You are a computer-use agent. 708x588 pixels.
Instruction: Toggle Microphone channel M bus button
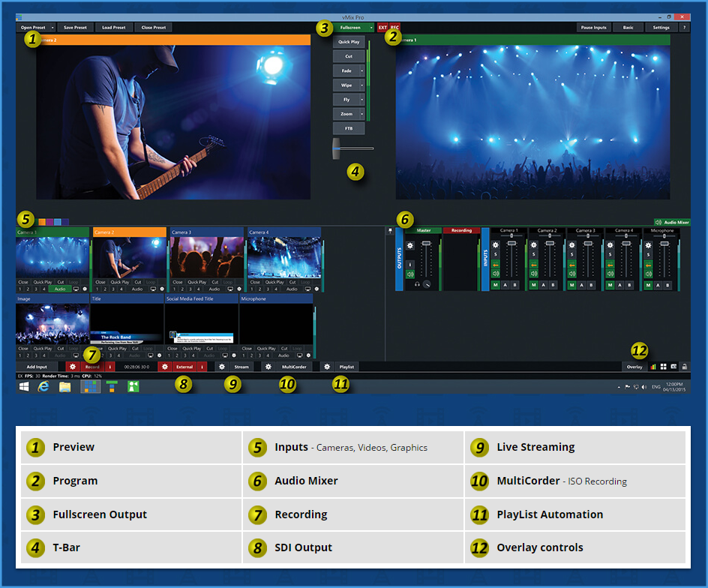[x=649, y=284]
